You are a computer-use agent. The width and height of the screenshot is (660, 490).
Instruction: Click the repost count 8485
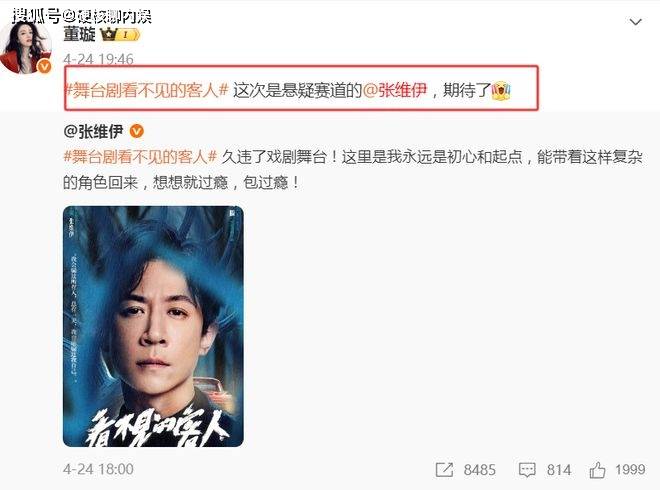pos(479,470)
